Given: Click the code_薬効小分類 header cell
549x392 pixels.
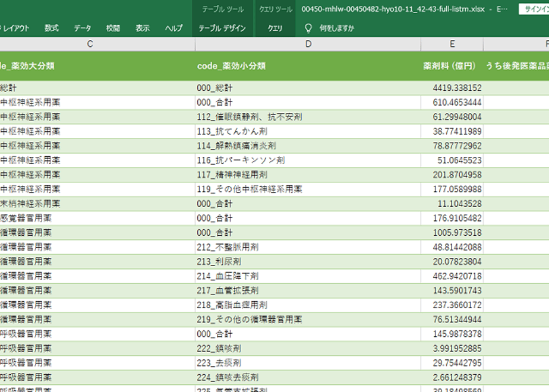Looking at the screenshot, I should click(x=308, y=66).
